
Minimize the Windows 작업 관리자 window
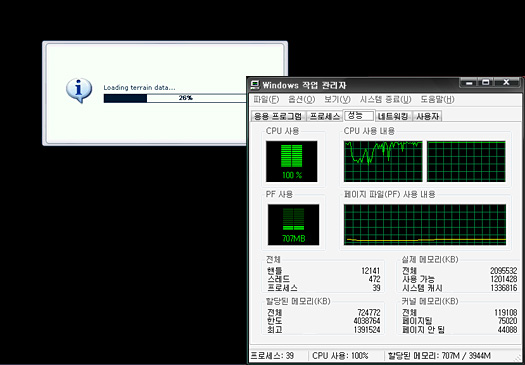pos(469,82)
